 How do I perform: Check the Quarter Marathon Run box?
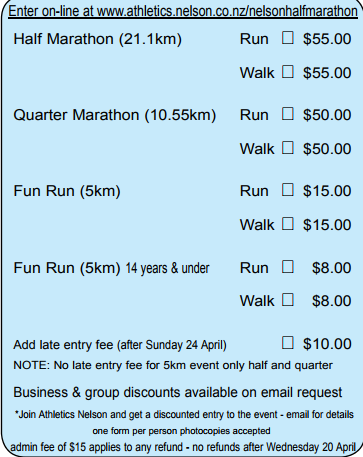pos(288,114)
